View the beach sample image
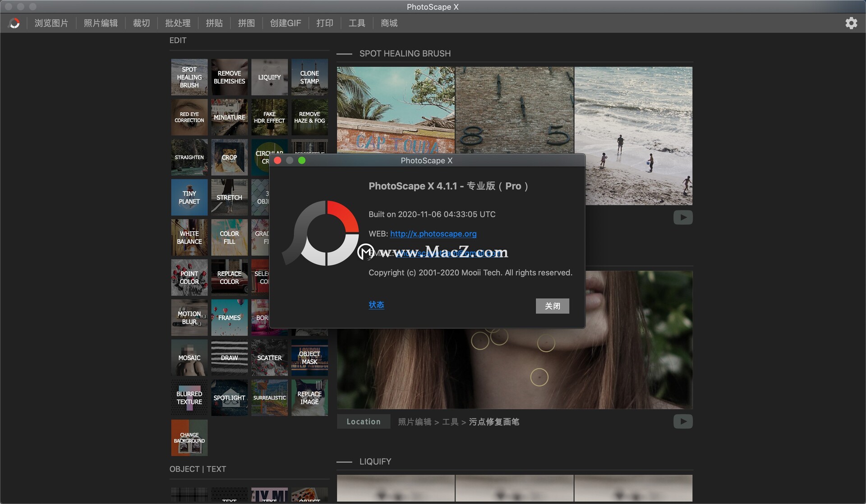Viewport: 866px width, 504px height. [633, 136]
